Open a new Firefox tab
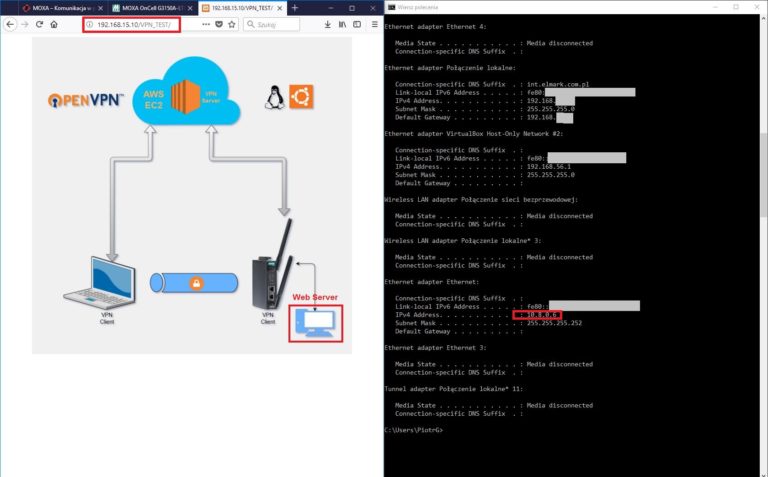The height and width of the screenshot is (477, 768). [295, 8]
